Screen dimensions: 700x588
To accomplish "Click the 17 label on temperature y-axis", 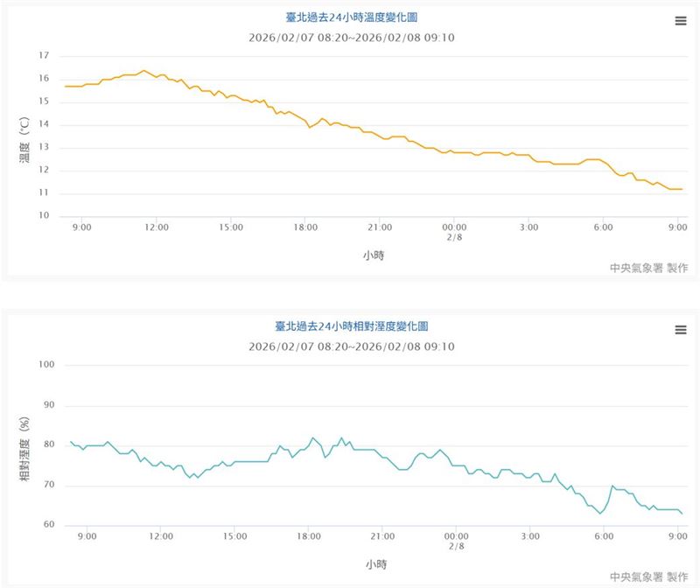I will (44, 56).
